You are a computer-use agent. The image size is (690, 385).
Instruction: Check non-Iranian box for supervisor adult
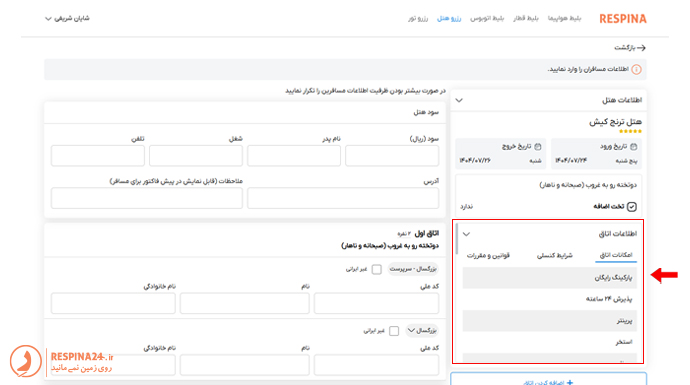(376, 269)
